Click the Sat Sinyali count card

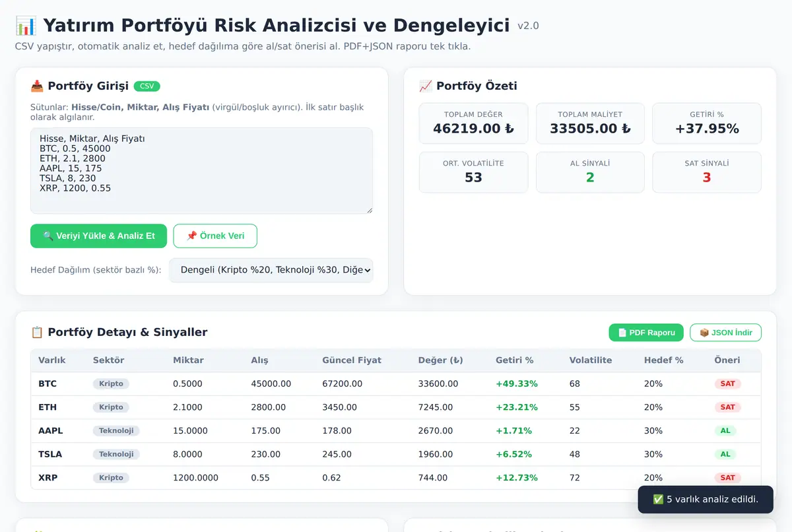[x=707, y=172]
